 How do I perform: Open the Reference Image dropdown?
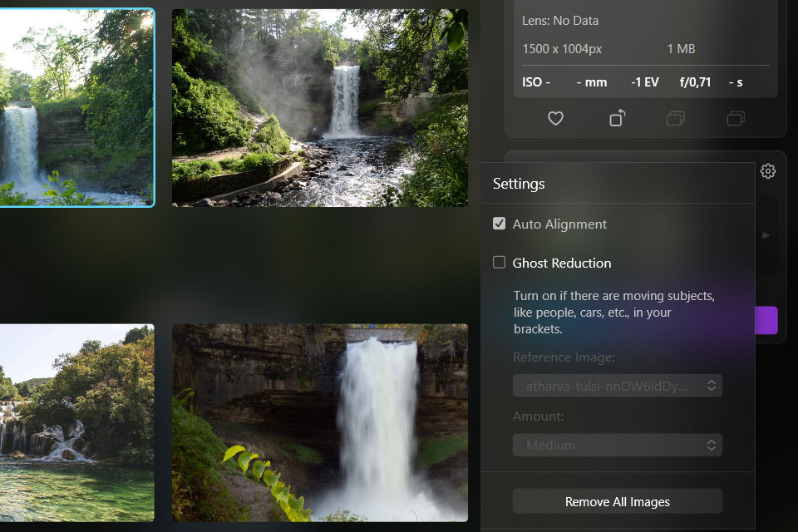617,386
